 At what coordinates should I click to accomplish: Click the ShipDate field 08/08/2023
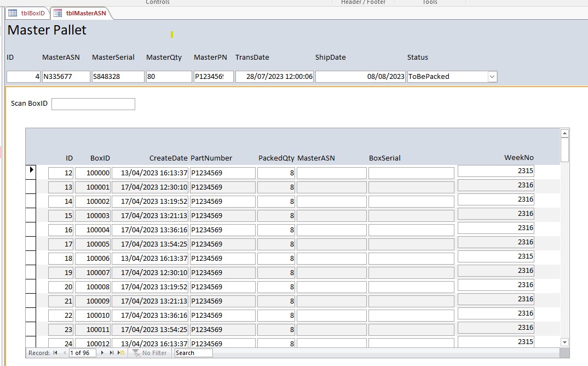click(360, 77)
